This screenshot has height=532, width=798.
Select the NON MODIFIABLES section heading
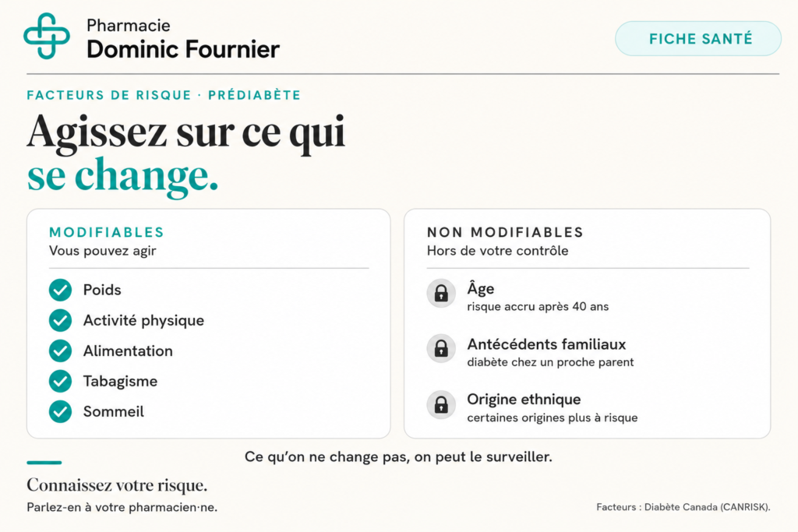pyautogui.click(x=505, y=232)
